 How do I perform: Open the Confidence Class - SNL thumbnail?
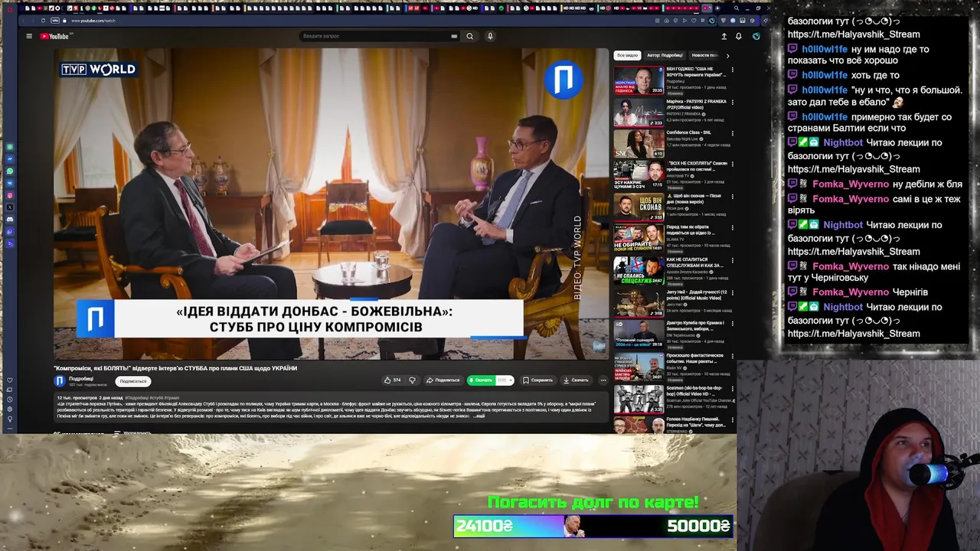(x=639, y=144)
